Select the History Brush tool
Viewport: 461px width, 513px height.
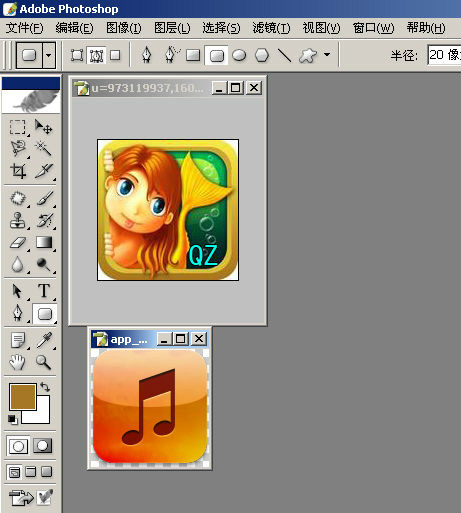44,220
